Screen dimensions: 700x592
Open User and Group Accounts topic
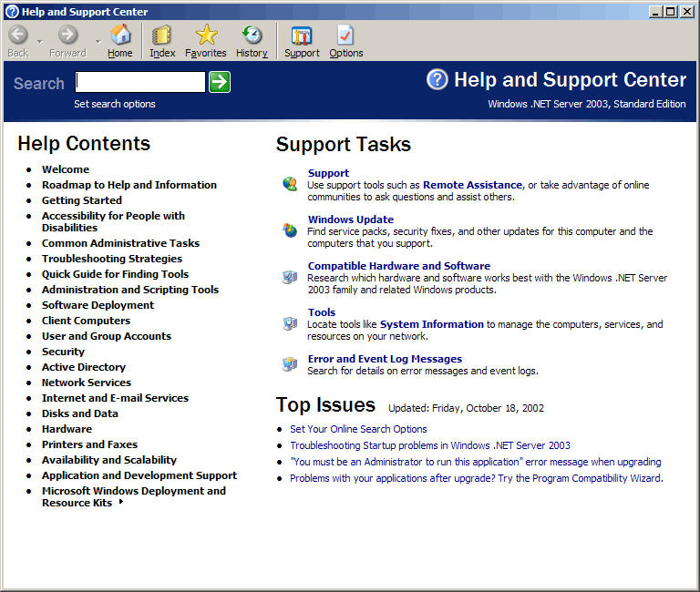(107, 336)
